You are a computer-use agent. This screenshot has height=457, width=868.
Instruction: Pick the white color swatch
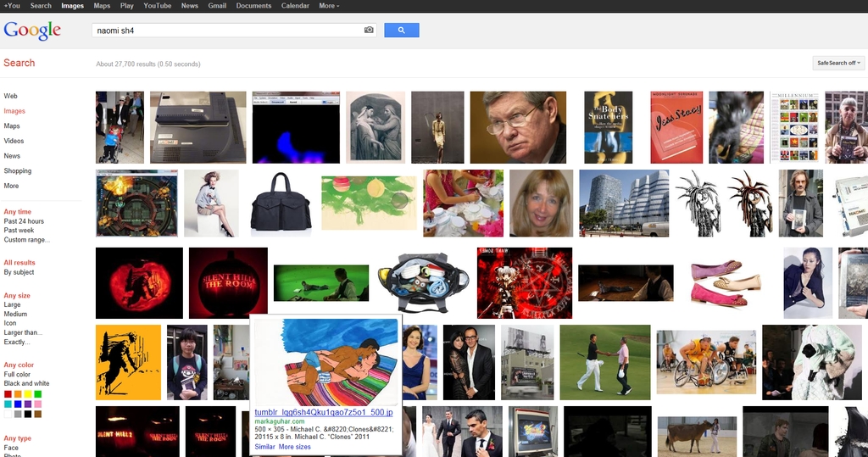[x=8, y=415]
